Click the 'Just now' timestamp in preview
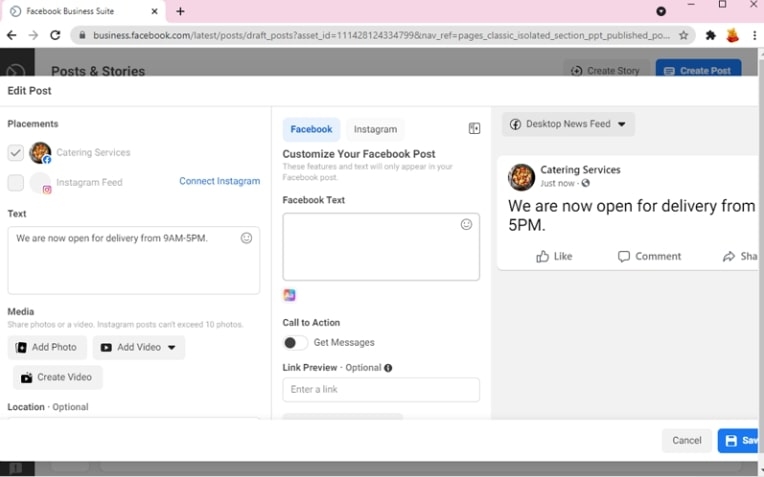 [x=557, y=183]
